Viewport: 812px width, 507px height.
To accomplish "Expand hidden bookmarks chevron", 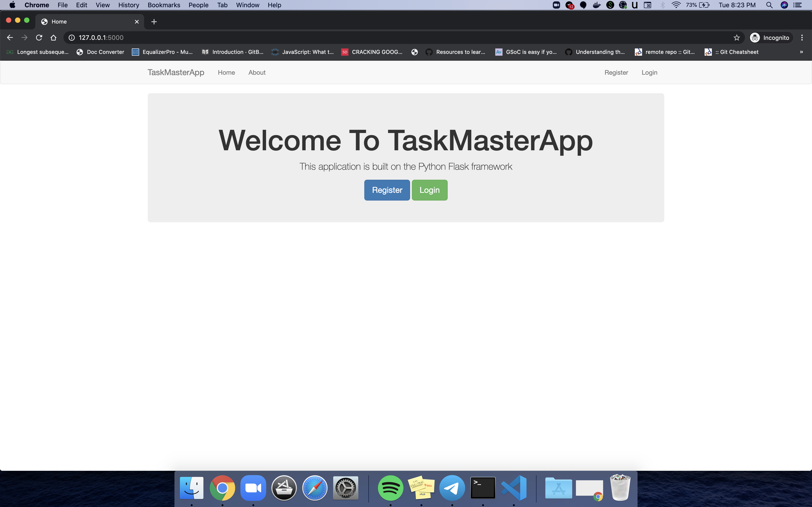I will [801, 52].
